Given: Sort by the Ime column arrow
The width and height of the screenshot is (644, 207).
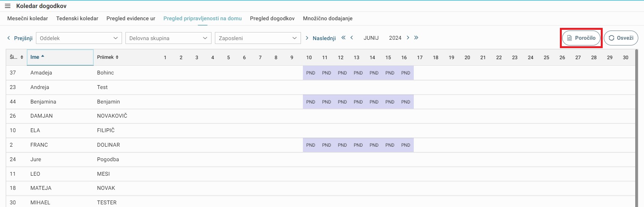Looking at the screenshot, I should (42, 56).
